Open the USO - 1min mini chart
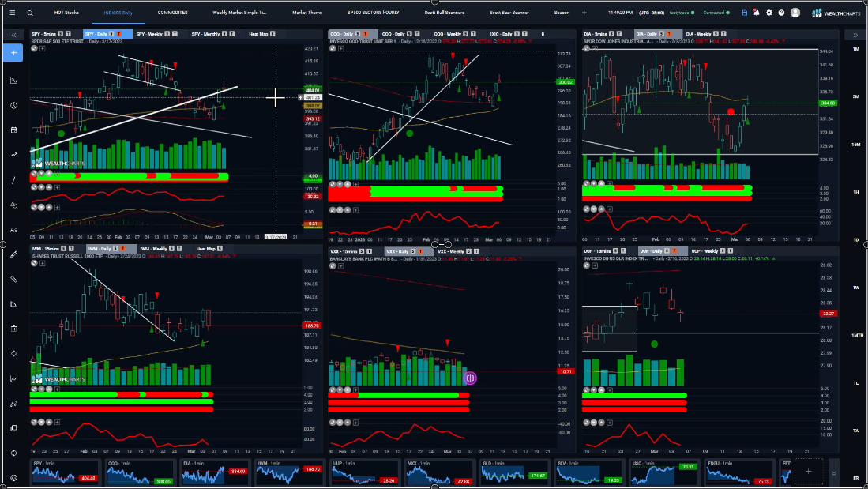The height and width of the screenshot is (489, 868). pyautogui.click(x=664, y=472)
